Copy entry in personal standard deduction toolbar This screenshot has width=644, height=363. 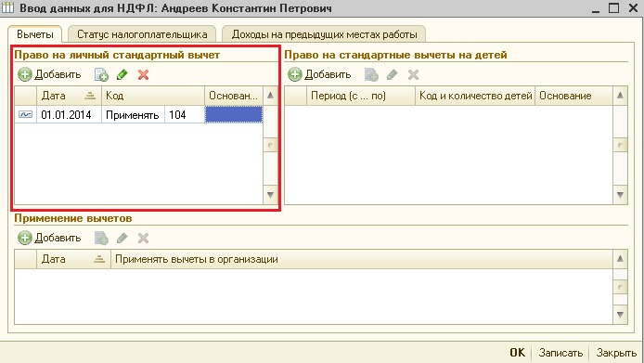[x=101, y=75]
